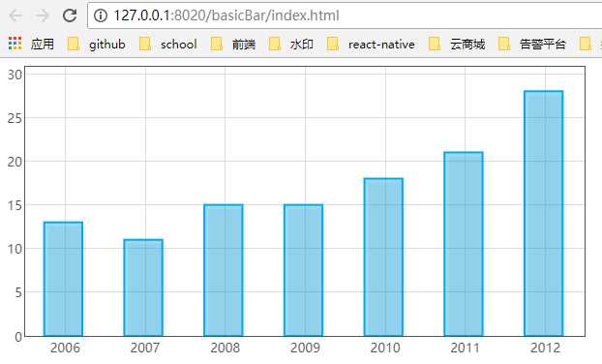602x364 pixels.
Task: Click the browser forward arrow
Action: coord(43,15)
